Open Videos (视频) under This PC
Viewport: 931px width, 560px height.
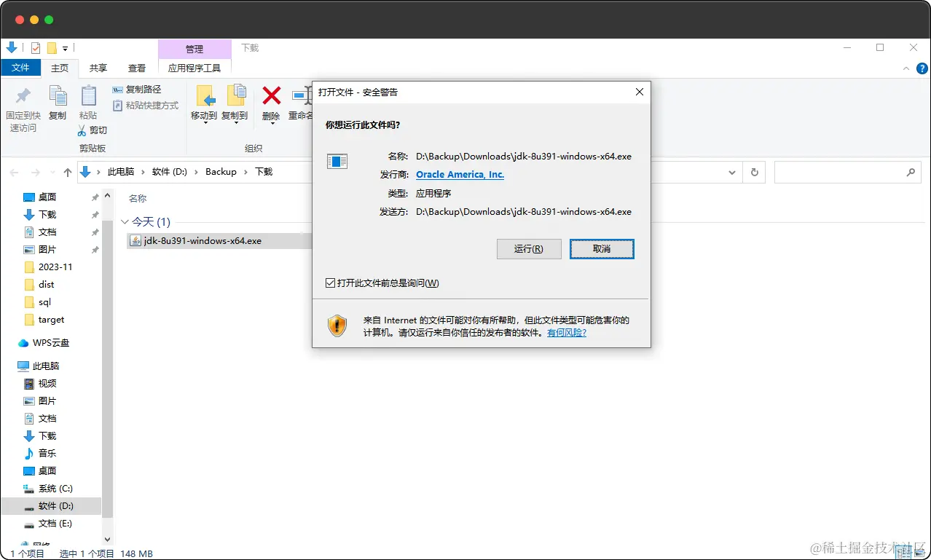pos(47,384)
